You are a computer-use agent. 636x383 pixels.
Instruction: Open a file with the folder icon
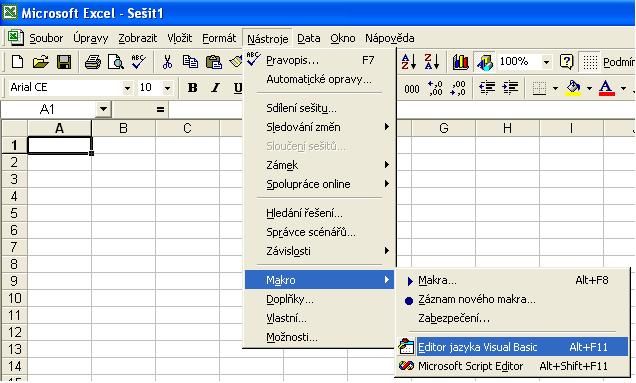[x=41, y=62]
